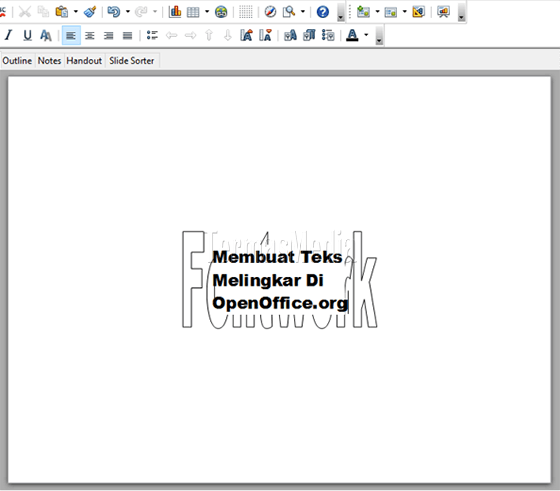Open the Undo history dropdown arrow
The height and width of the screenshot is (491, 560).
[x=128, y=12]
